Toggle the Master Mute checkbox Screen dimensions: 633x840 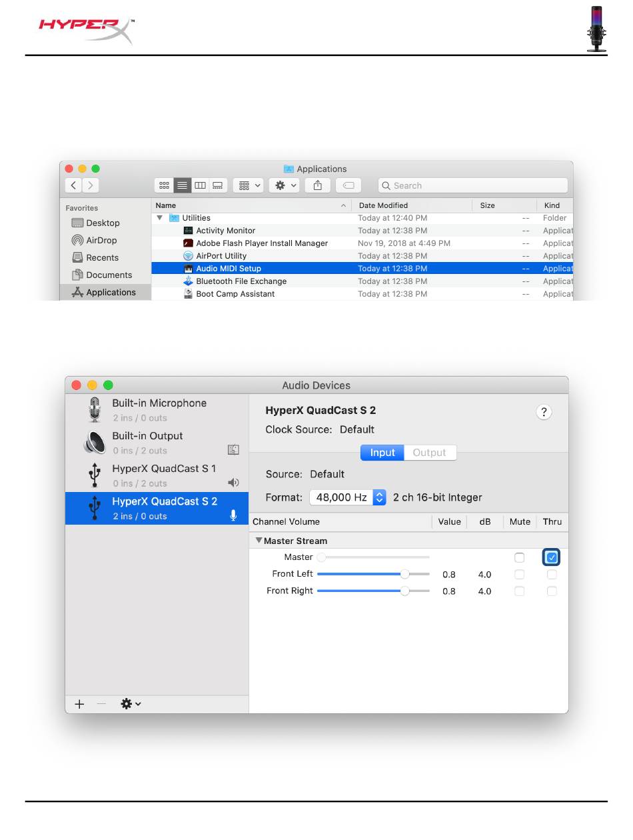tap(520, 557)
